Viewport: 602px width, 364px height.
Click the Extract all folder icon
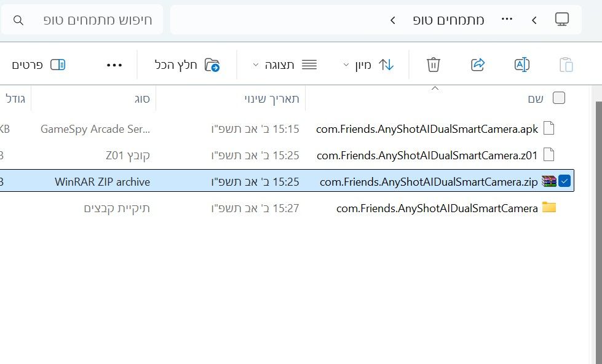(212, 65)
